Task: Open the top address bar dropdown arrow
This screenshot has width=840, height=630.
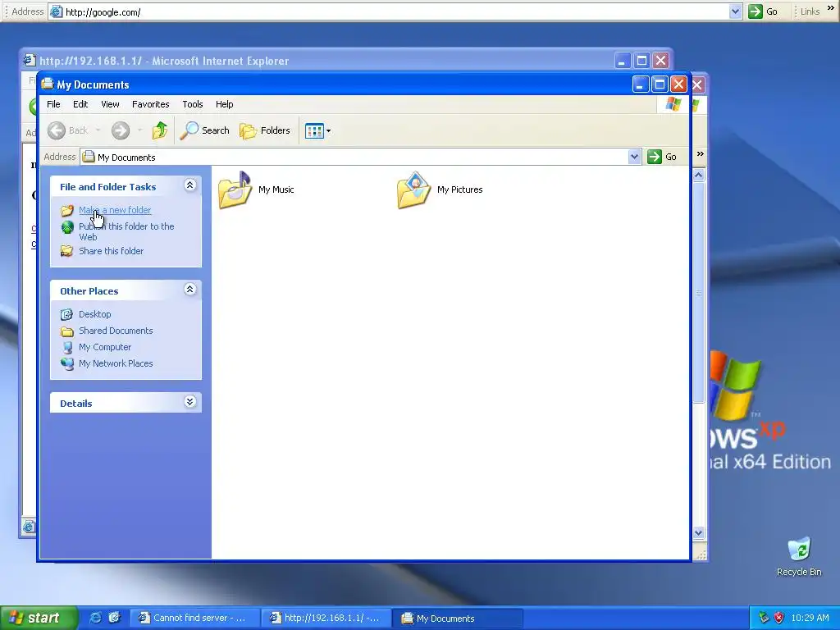Action: (x=735, y=11)
